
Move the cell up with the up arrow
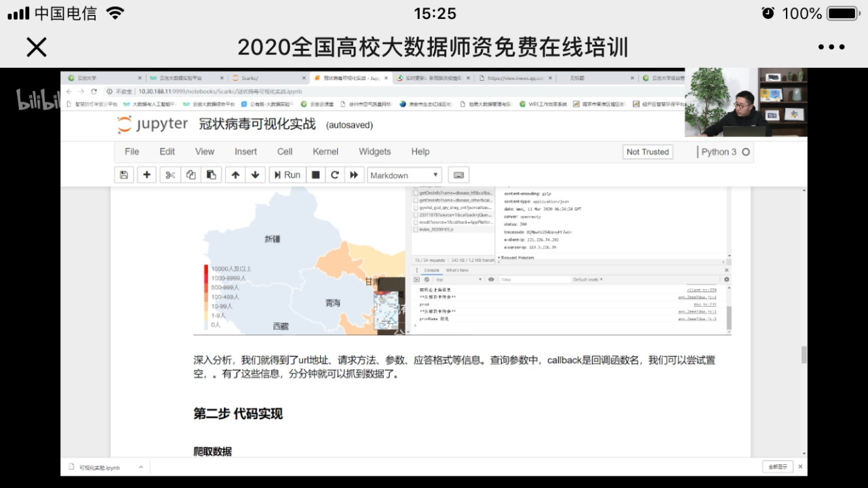pyautogui.click(x=236, y=174)
